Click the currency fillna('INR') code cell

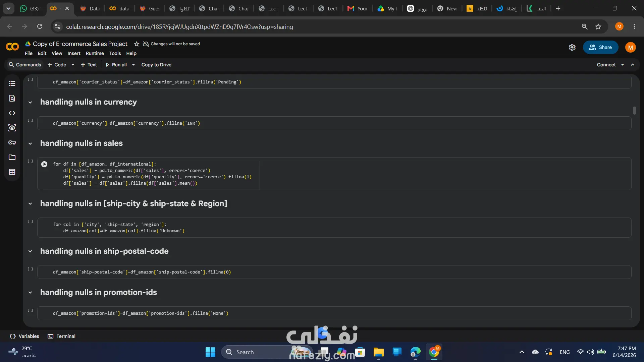[x=334, y=123]
